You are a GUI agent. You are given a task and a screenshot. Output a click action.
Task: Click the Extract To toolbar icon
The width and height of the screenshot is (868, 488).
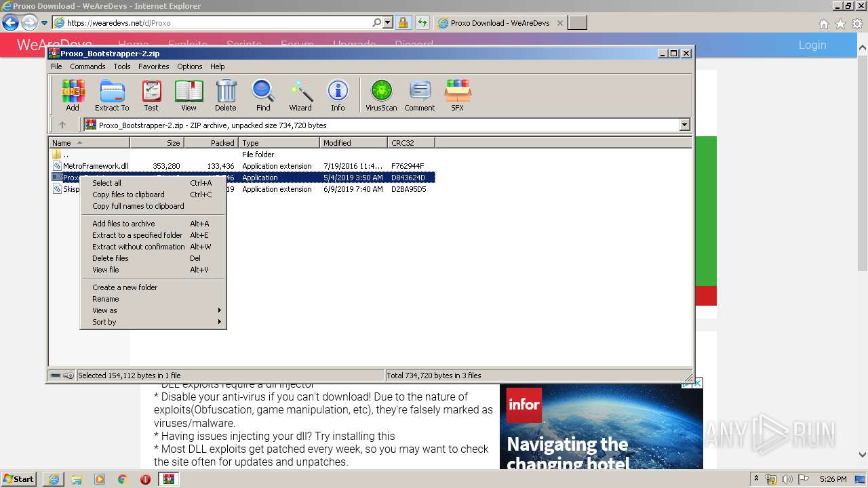coord(112,95)
